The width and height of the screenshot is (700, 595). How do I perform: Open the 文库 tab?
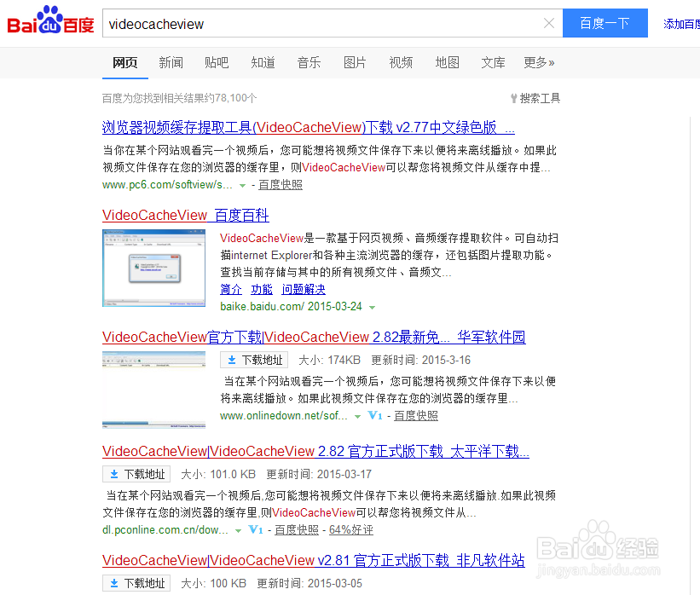coord(494,62)
